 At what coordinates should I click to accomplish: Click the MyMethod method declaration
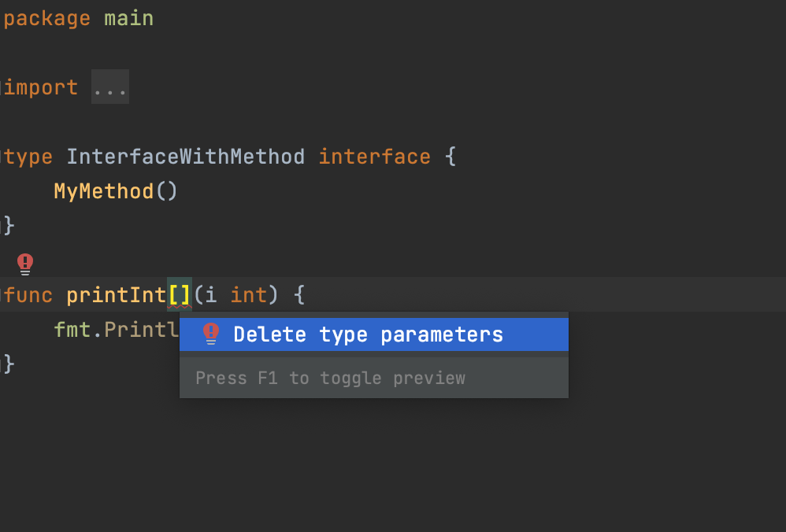103,191
